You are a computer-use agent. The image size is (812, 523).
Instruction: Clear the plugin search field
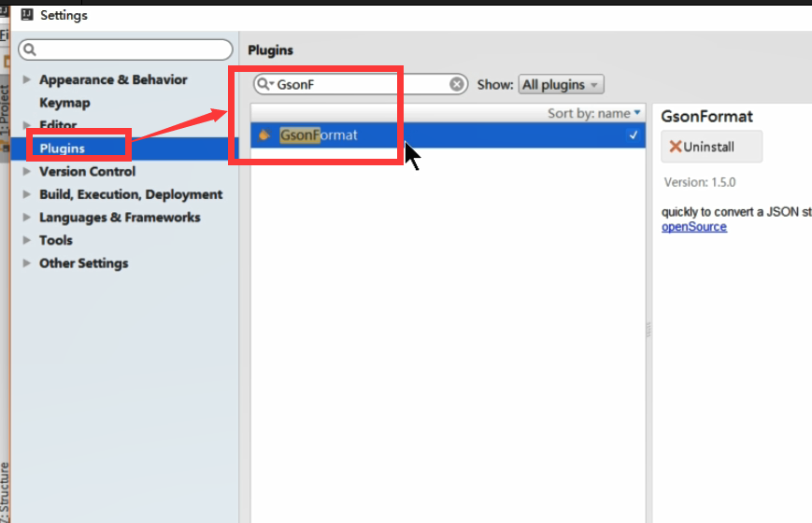pyautogui.click(x=456, y=84)
